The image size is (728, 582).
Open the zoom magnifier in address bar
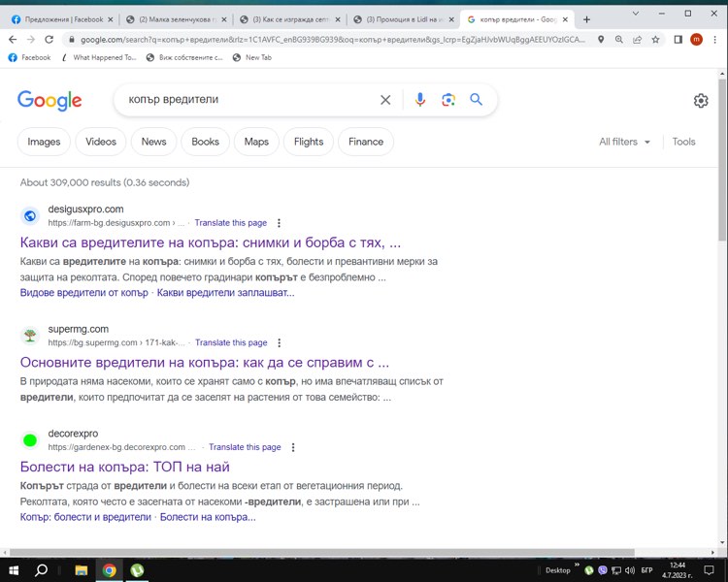619,40
